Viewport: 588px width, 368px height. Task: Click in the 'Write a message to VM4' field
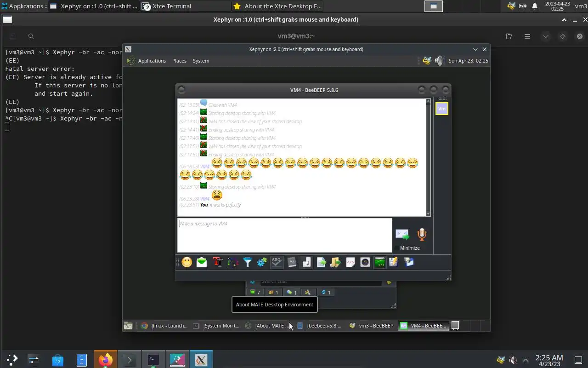click(x=285, y=235)
